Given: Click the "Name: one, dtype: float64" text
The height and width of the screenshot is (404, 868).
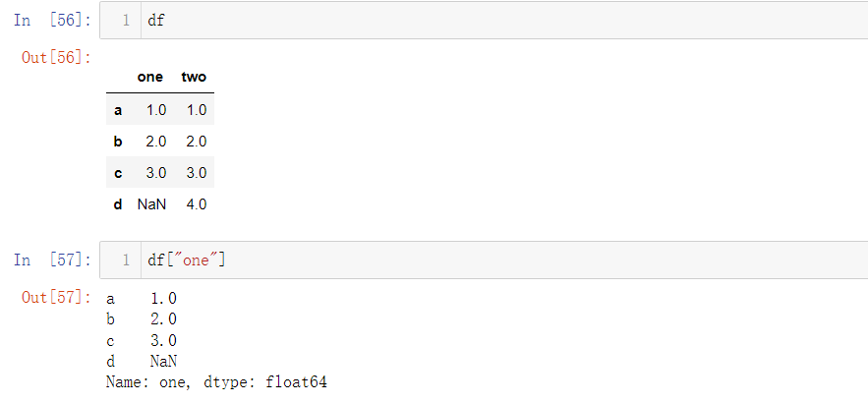Looking at the screenshot, I should point(216,381).
